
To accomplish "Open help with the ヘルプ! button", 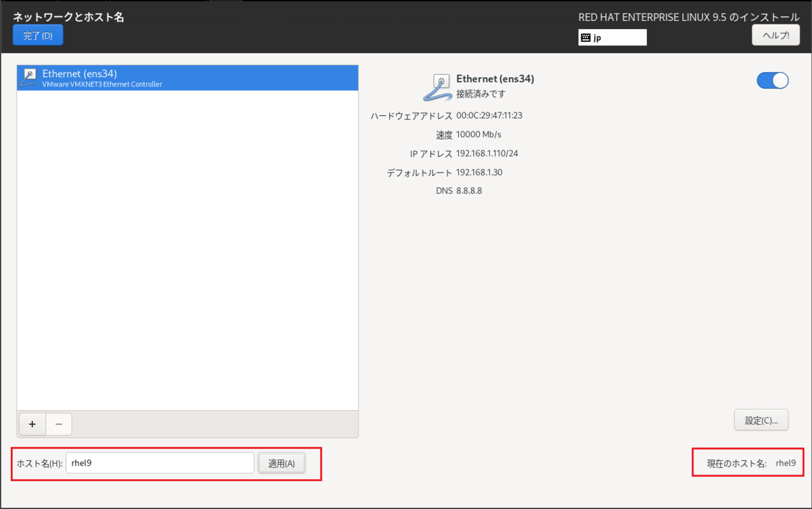I will coord(775,35).
